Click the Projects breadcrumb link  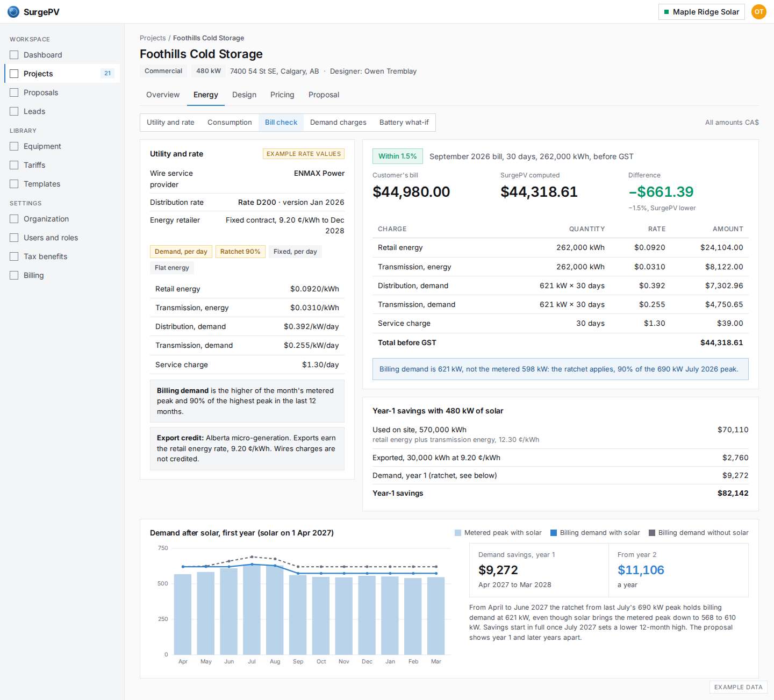(153, 38)
